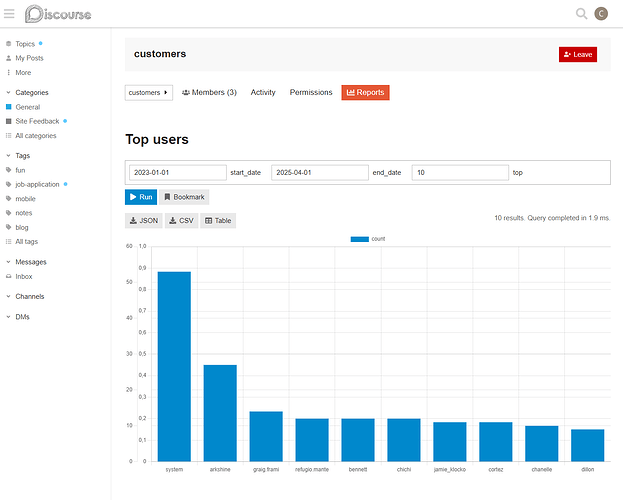The height and width of the screenshot is (500, 623).
Task: Download results as CSV
Action: [x=182, y=221]
